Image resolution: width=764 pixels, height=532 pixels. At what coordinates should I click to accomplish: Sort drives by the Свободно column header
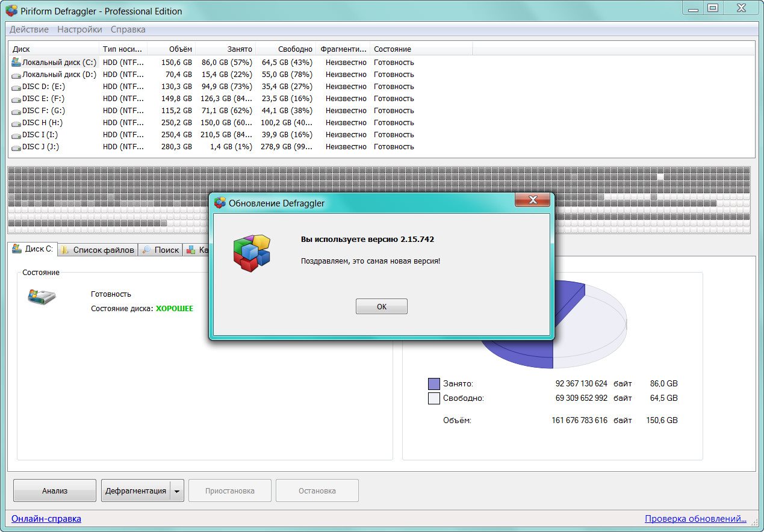tap(285, 49)
